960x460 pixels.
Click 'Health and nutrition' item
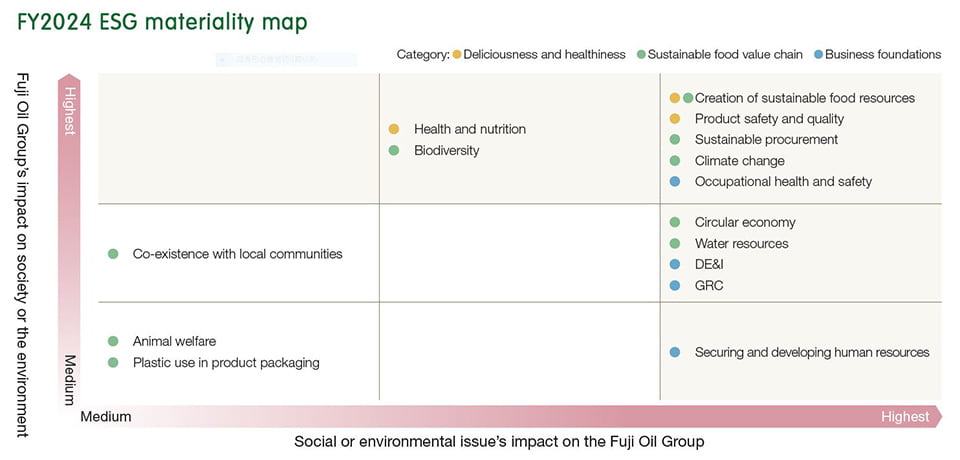point(470,129)
